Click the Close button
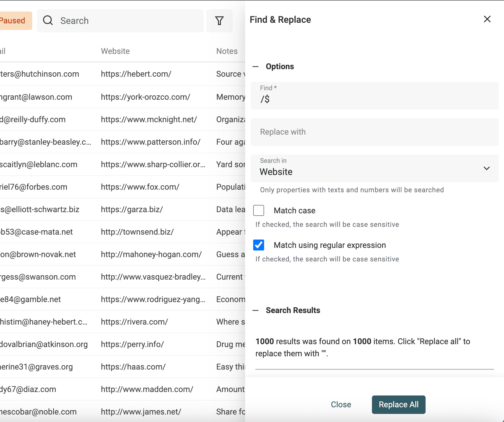The width and height of the screenshot is (504, 422). (x=341, y=404)
